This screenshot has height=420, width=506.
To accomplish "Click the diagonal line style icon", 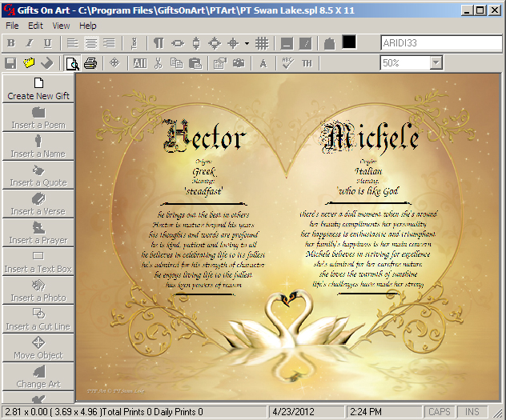I will coord(305,43).
